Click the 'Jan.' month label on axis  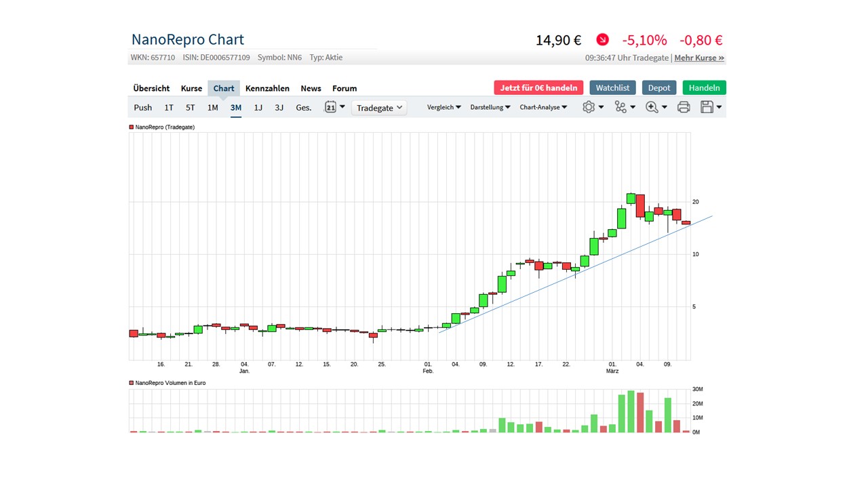click(245, 371)
